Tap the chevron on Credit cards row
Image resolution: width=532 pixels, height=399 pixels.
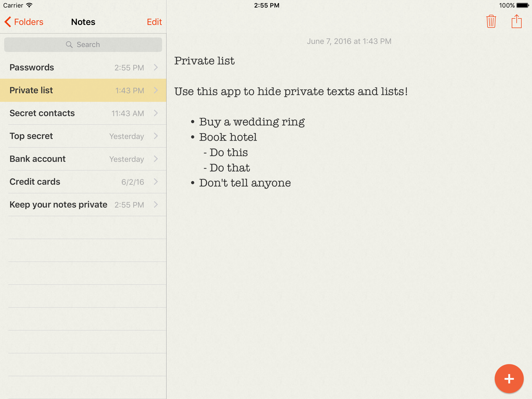[156, 182]
